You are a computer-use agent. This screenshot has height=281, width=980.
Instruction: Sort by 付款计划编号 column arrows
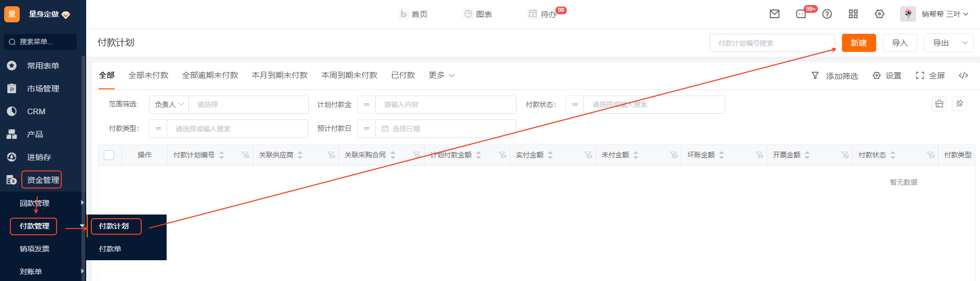click(222, 155)
